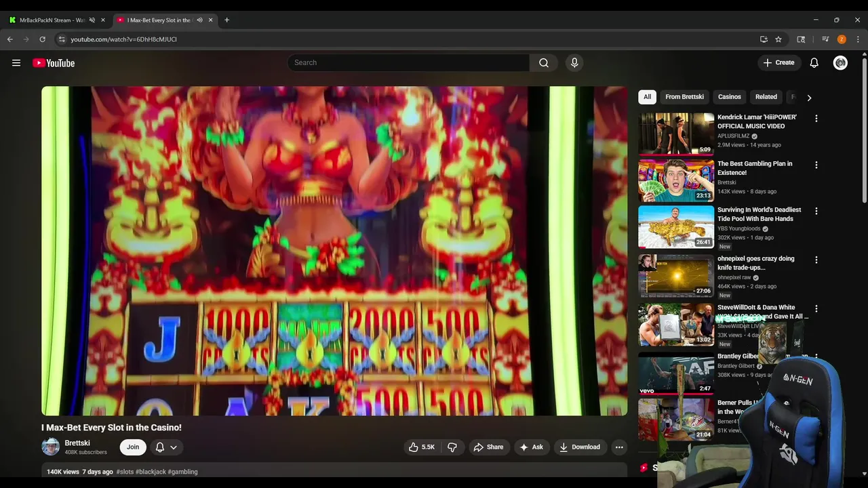Open notification bell dropdown for Brettski
The width and height of the screenshot is (868, 488).
[x=166, y=447]
